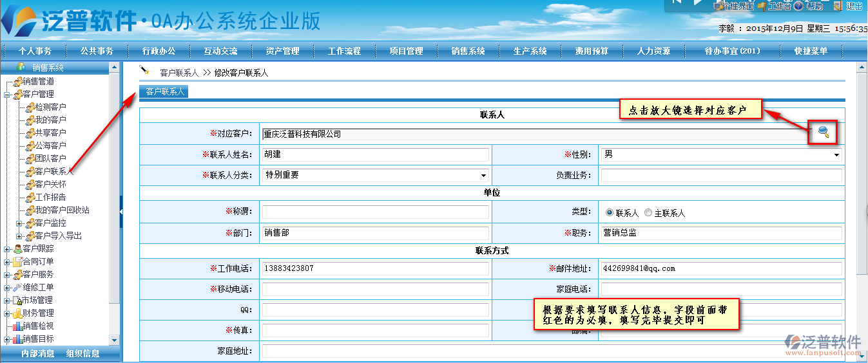Click the magnifier icon to select customer
This screenshot has height=363, width=868.
pos(823,132)
